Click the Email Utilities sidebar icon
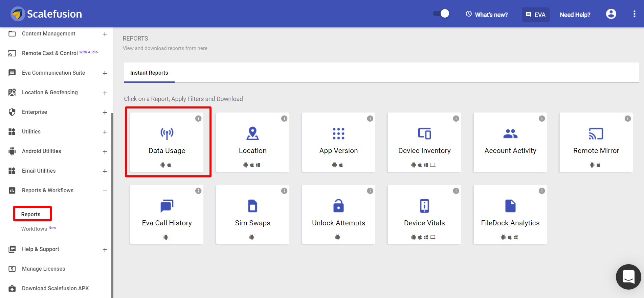Screen dimensions: 644x298 tap(12, 171)
